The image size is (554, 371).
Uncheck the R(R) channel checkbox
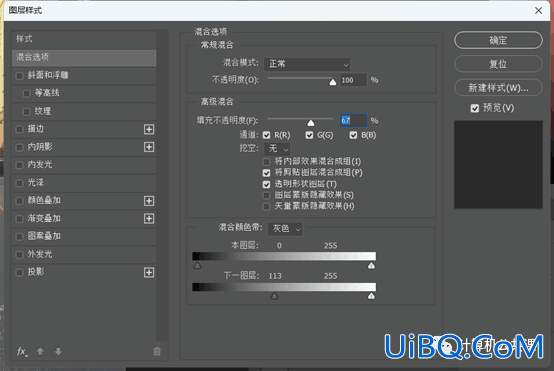click(266, 135)
